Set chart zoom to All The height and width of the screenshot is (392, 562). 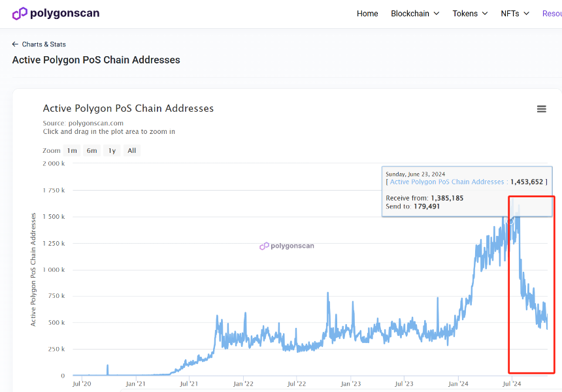coord(132,150)
